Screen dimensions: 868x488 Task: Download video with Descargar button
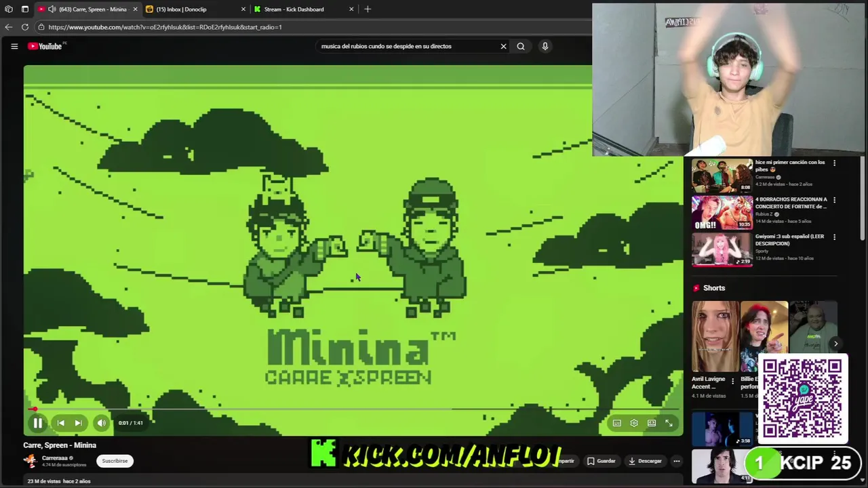tap(645, 461)
